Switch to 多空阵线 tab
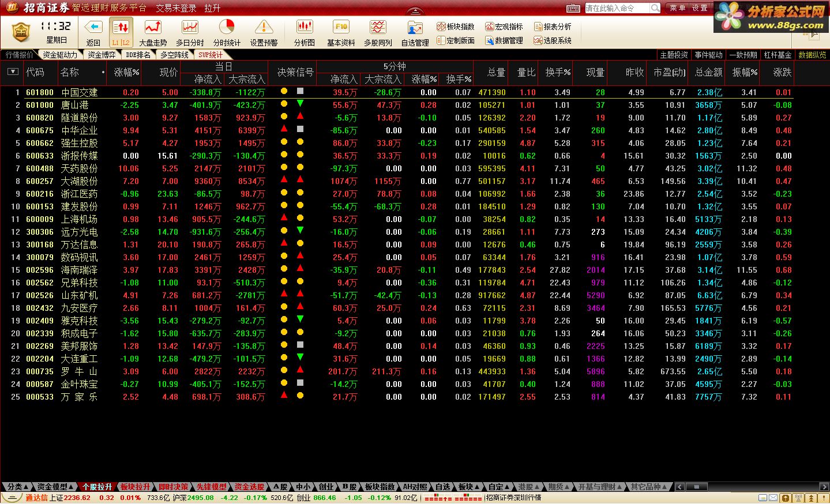Image resolution: width=830 pixels, height=504 pixels. pos(174,55)
